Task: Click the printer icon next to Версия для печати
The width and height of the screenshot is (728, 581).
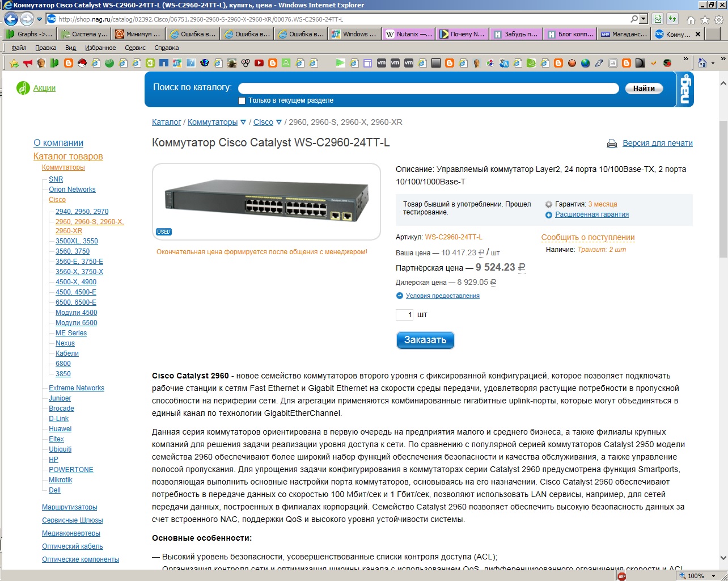Action: pyautogui.click(x=612, y=144)
